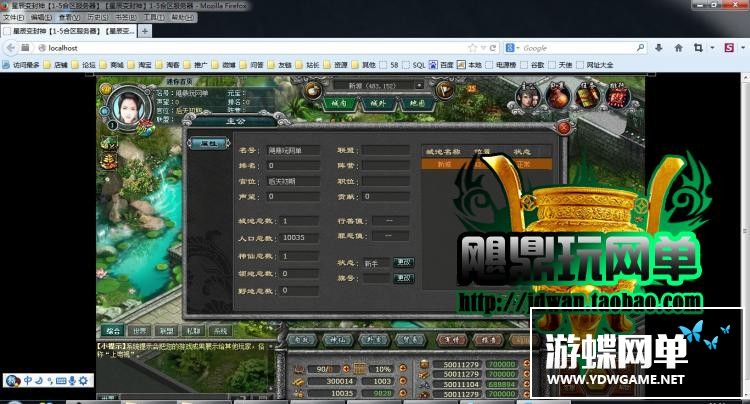Go to the Firefox home page icon
Image resolution: width=750 pixels, height=404 pixels.
[678, 48]
